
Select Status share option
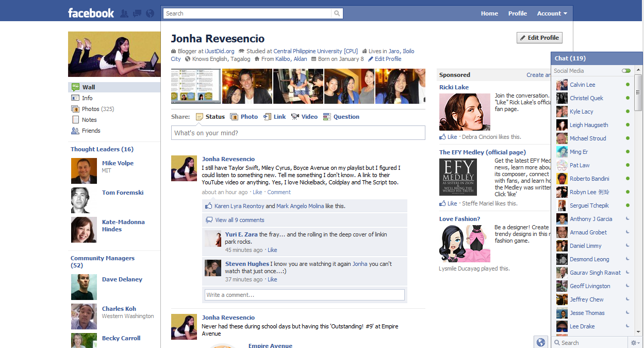pyautogui.click(x=210, y=117)
